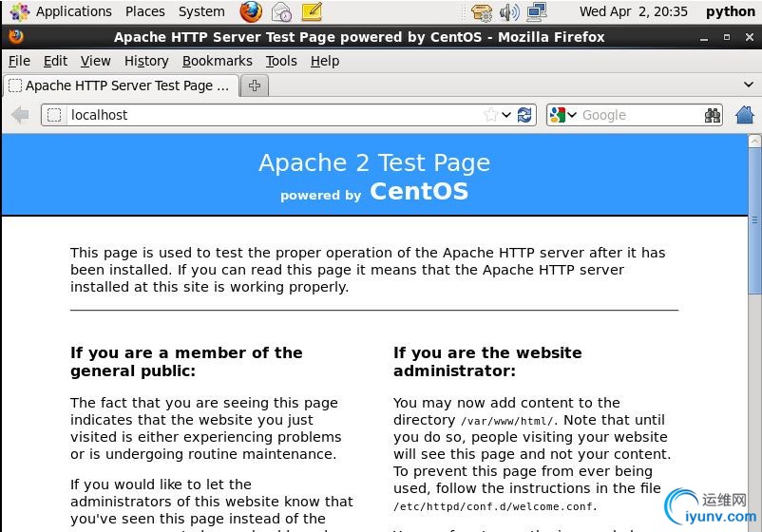The image size is (762, 532).
Task: Click the /etc/httpd/conf.d/welcome.conf path text
Action: click(x=495, y=506)
